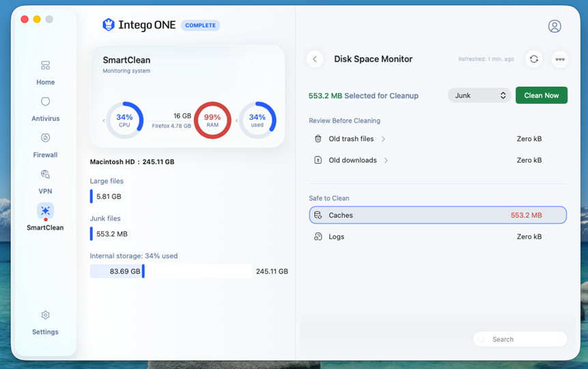Image resolution: width=588 pixels, height=369 pixels.
Task: Click the COMPLETE badge
Action: [200, 25]
